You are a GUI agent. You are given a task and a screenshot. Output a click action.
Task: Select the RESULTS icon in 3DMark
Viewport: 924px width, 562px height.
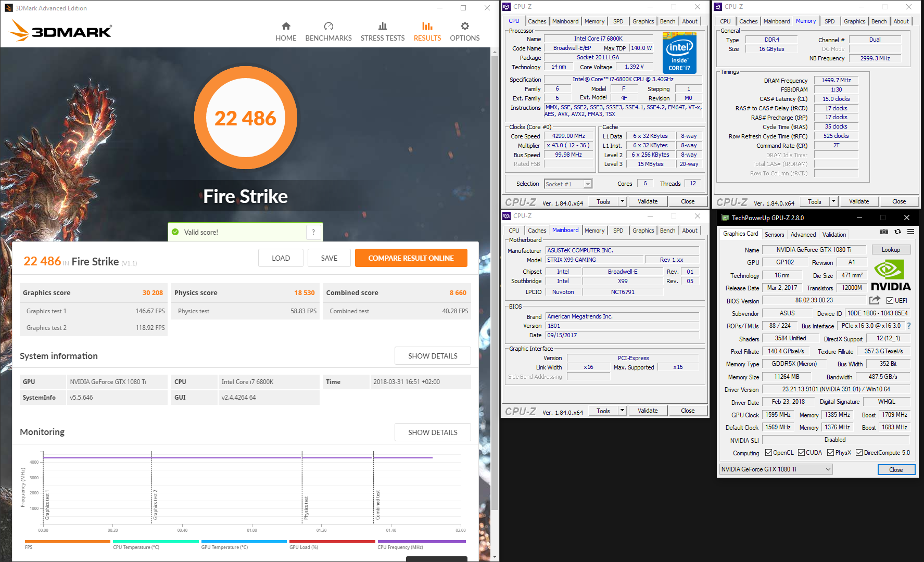[427, 26]
